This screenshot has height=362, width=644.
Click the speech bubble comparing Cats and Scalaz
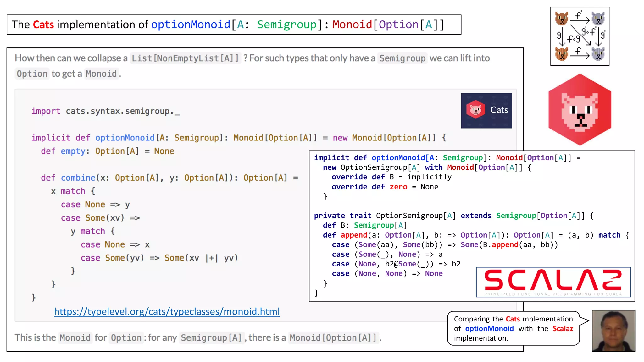tap(513, 328)
